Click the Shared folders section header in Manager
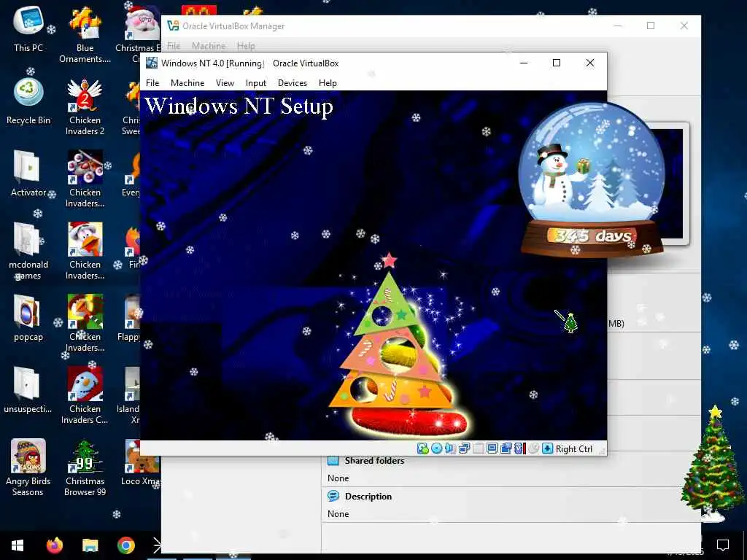This screenshot has height=560, width=747. pyautogui.click(x=374, y=461)
